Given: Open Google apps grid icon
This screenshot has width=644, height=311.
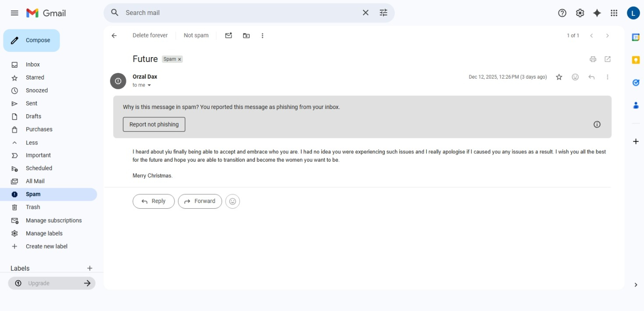Looking at the screenshot, I should [614, 13].
